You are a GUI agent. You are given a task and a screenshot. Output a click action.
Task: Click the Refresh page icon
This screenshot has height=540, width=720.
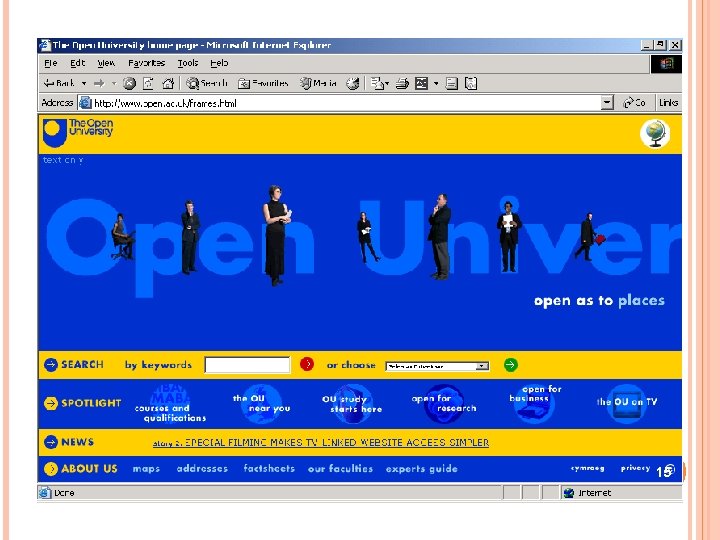pyautogui.click(x=148, y=83)
